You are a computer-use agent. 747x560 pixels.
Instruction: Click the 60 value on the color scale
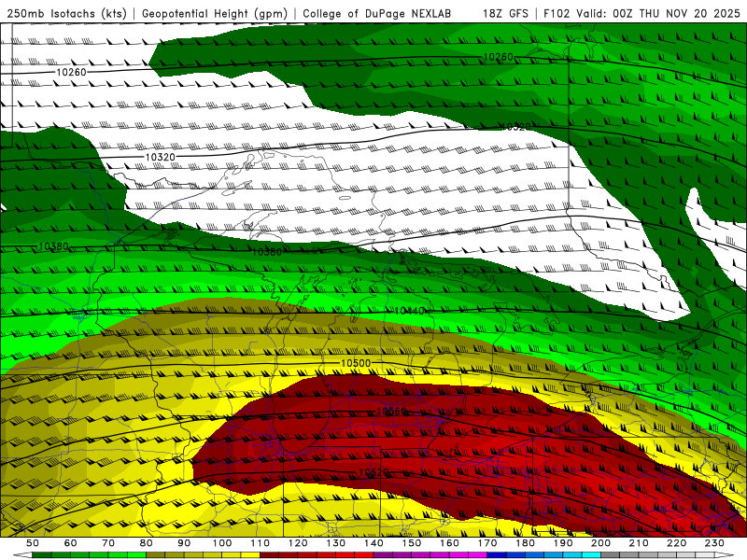point(70,543)
